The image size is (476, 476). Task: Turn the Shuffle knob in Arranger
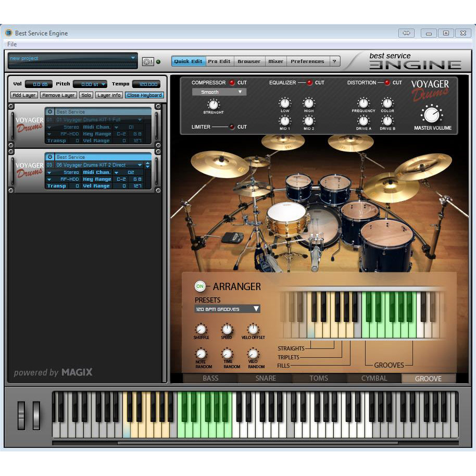(x=201, y=330)
